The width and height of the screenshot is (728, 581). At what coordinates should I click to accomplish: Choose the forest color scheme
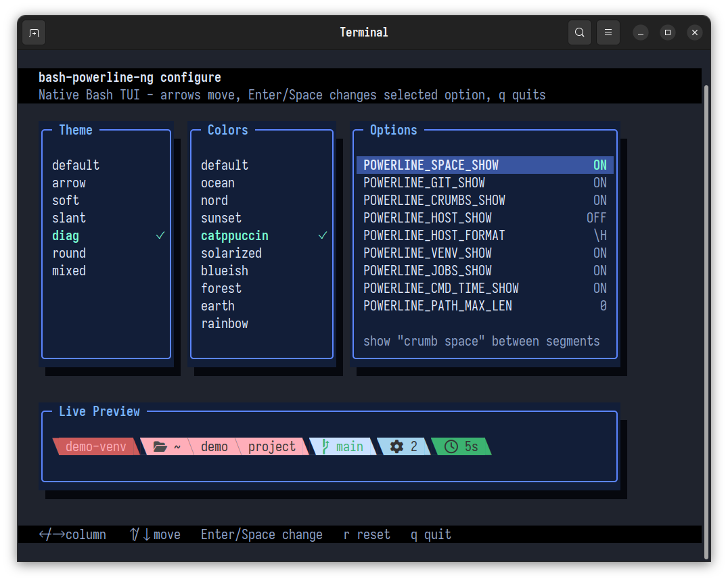click(x=221, y=289)
